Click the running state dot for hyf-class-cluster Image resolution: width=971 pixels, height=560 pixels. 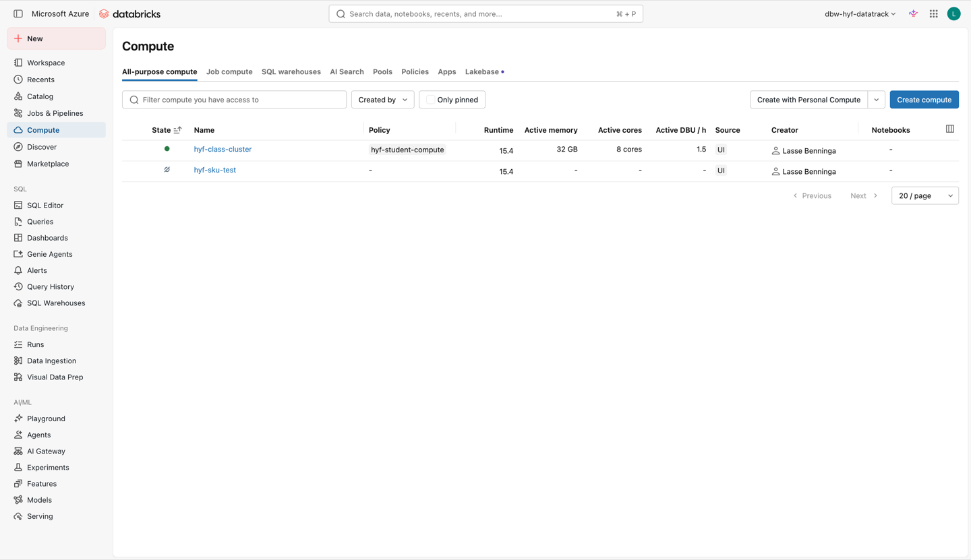coord(167,149)
